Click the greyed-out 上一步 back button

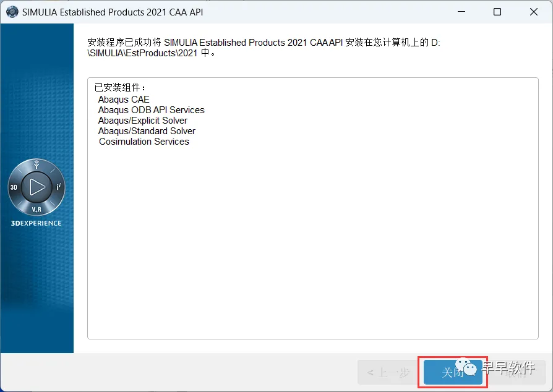(388, 372)
